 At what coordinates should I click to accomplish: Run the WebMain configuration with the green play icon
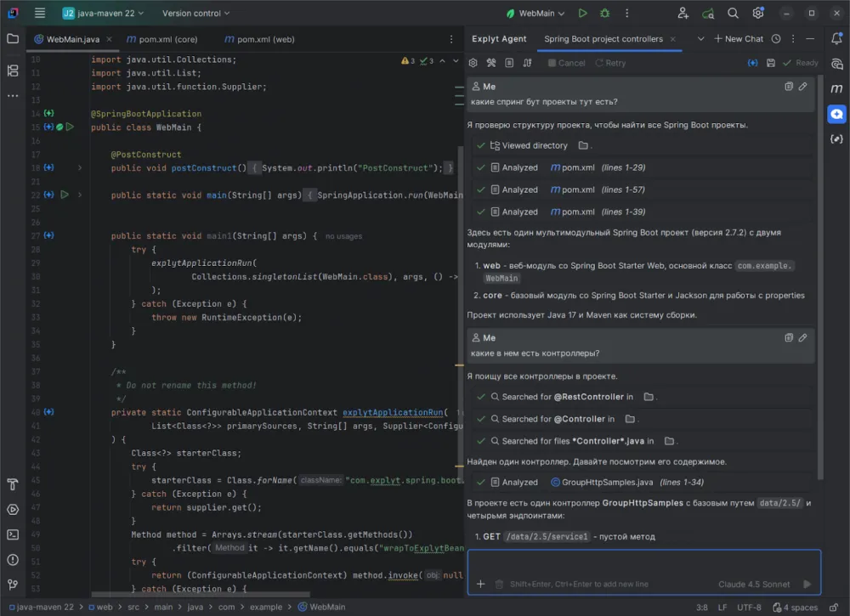click(x=582, y=14)
